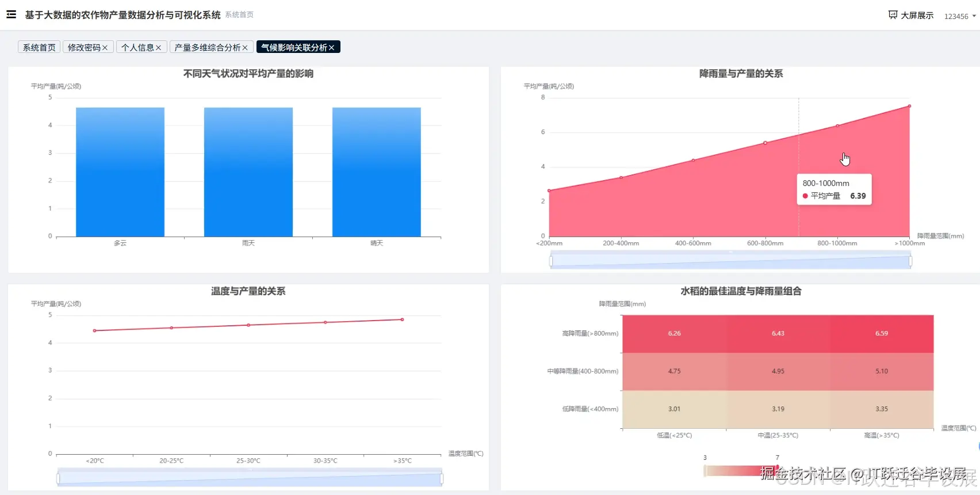
Task: Click the 高降雨量(>800mm) axis label
Action: tap(590, 334)
